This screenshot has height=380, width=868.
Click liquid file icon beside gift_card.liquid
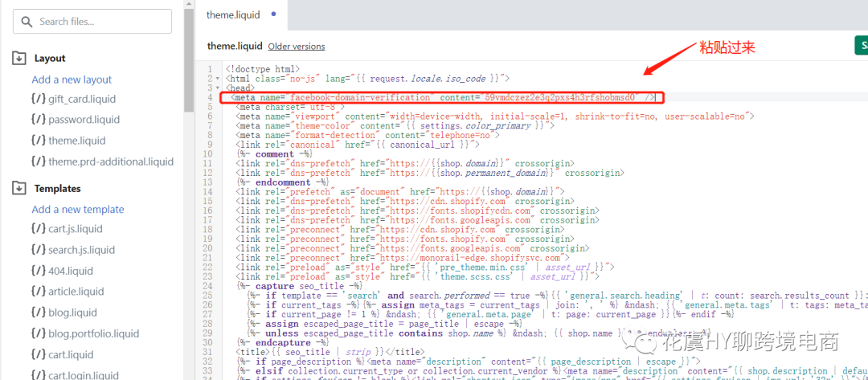[x=39, y=99]
